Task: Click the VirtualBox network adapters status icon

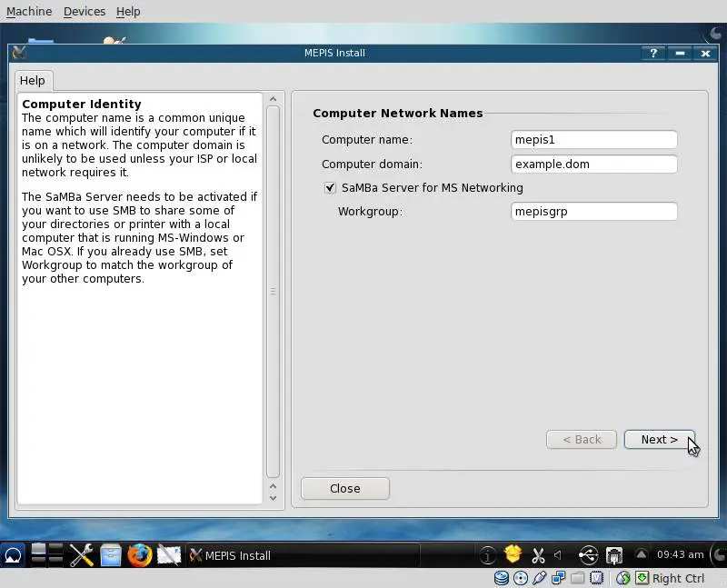Action: pyautogui.click(x=559, y=578)
